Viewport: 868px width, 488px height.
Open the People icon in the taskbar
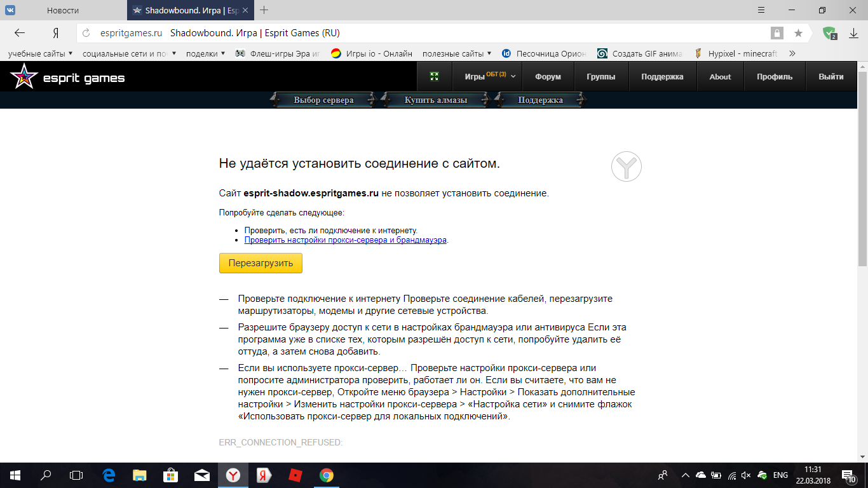coord(663,475)
